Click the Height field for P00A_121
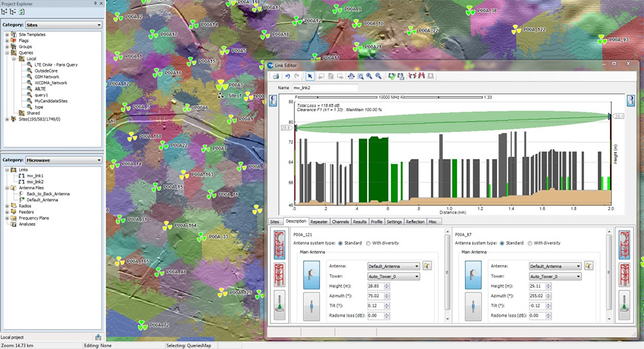The width and height of the screenshot is (644, 349). pyautogui.click(x=375, y=286)
